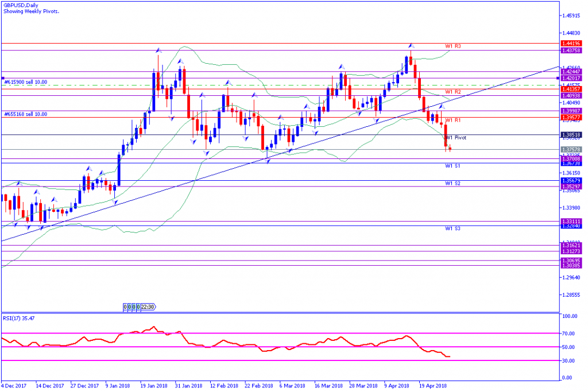Click the W1 R3 pivot label

[453, 45]
